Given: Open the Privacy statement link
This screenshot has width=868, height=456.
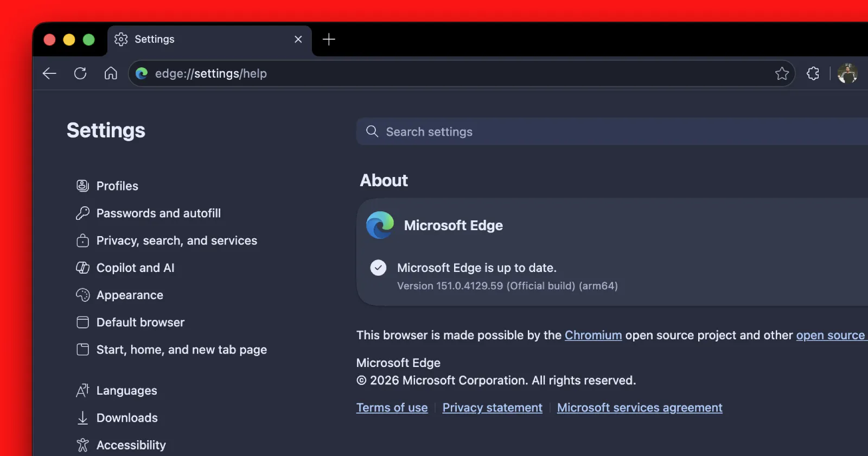Looking at the screenshot, I should point(492,408).
